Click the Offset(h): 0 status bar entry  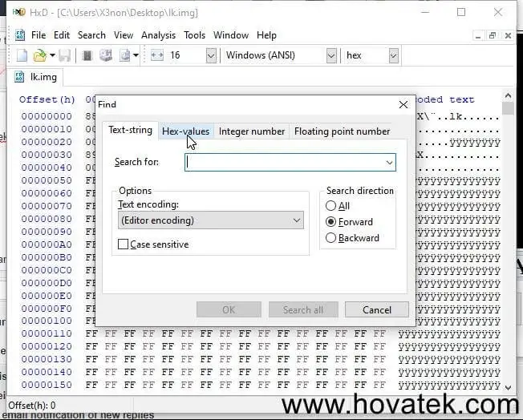click(x=32, y=406)
